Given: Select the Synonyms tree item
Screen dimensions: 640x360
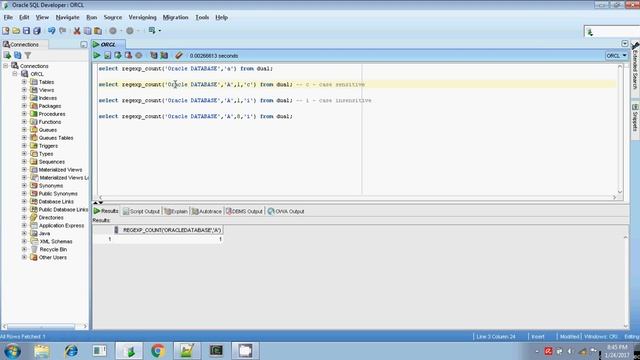Looking at the screenshot, I should click(x=51, y=185).
